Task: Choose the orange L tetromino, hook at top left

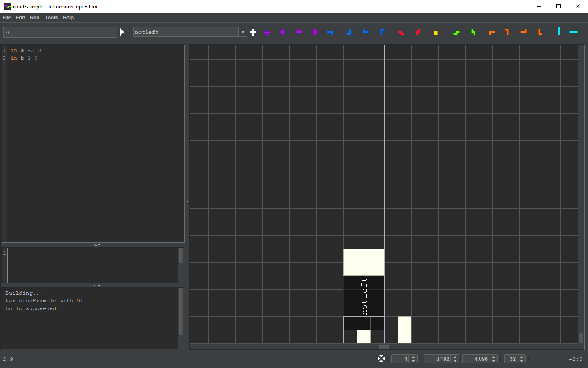Action: [x=507, y=32]
